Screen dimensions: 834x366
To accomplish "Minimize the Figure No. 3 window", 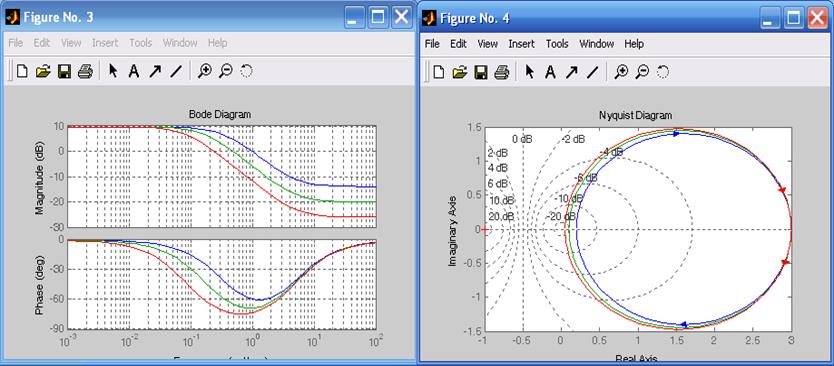I will (354, 18).
